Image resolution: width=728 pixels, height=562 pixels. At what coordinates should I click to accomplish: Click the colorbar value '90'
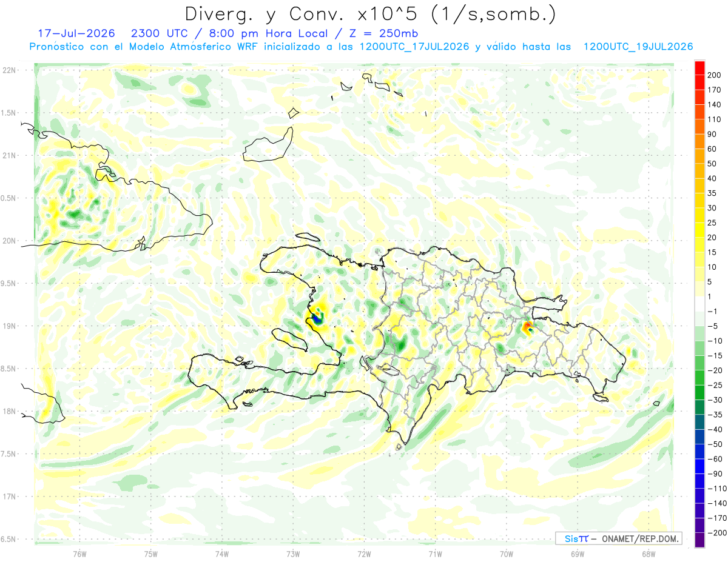coord(712,134)
